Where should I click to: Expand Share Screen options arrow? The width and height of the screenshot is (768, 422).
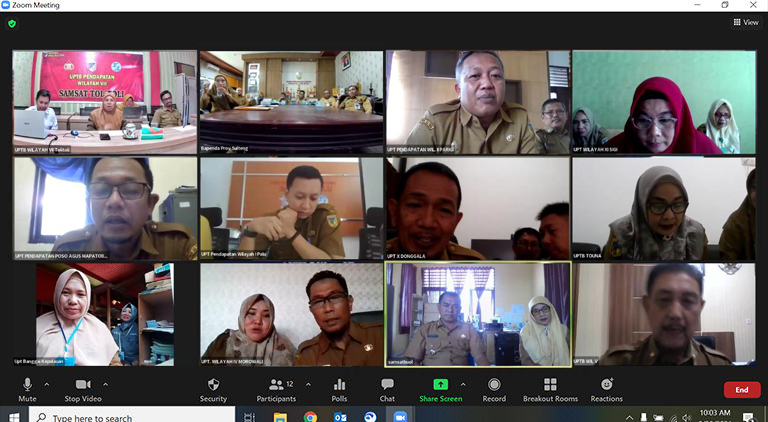(462, 384)
